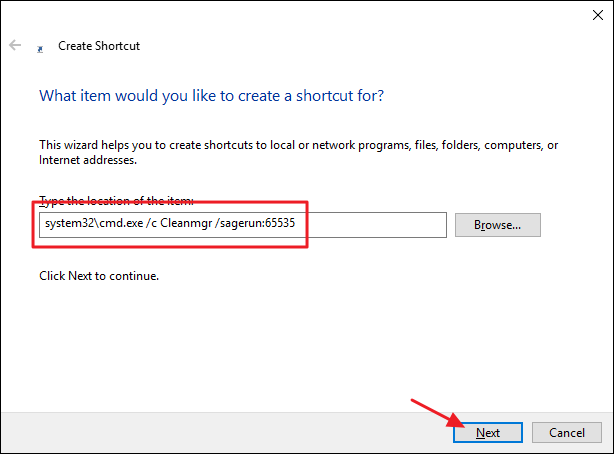Click the shortcut icon beside the Create Shortcut title

[x=40, y=49]
